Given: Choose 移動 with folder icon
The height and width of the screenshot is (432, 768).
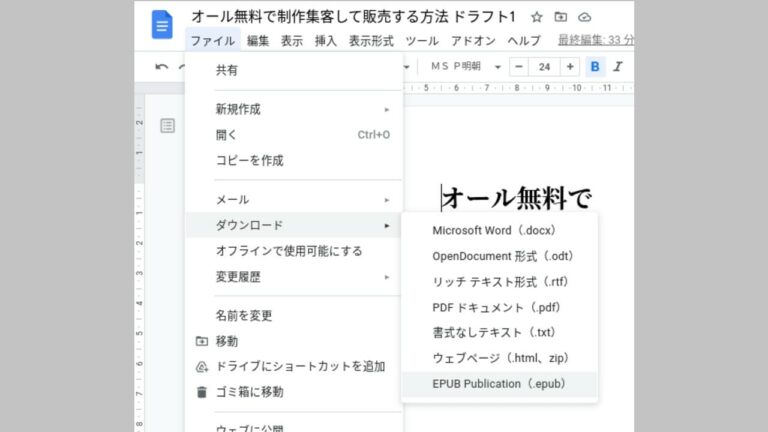Looking at the screenshot, I should pyautogui.click(x=294, y=341).
